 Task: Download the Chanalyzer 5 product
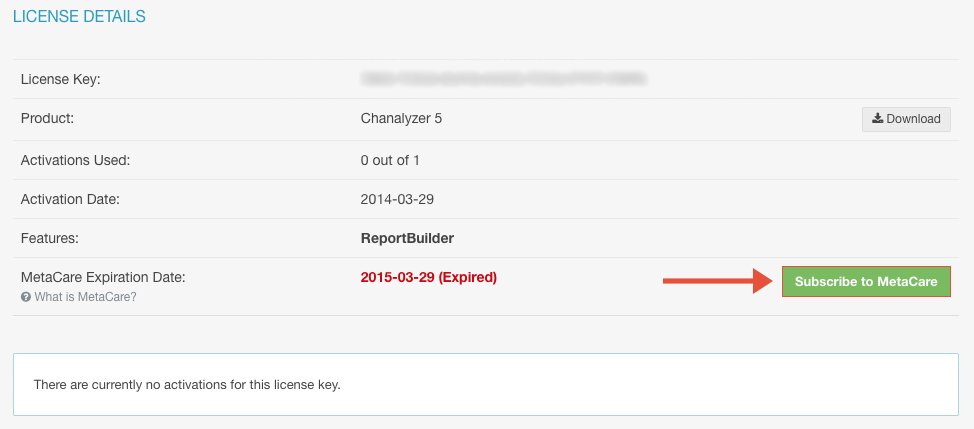pos(906,119)
